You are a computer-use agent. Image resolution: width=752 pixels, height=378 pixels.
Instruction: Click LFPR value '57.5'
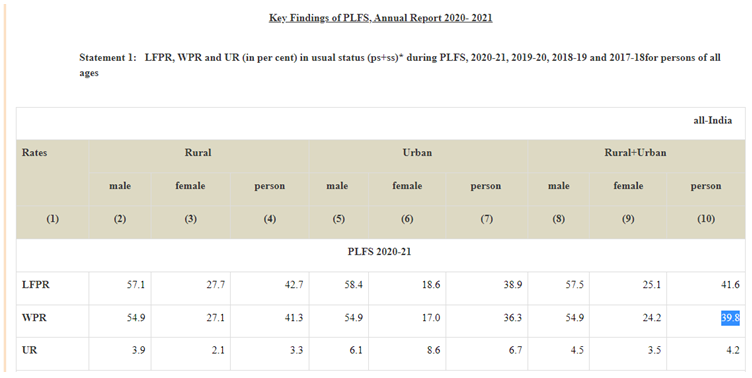click(x=575, y=285)
